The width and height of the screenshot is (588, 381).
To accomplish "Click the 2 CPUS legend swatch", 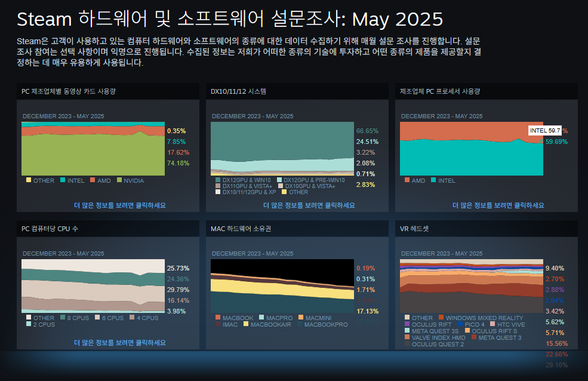I will [29, 324].
